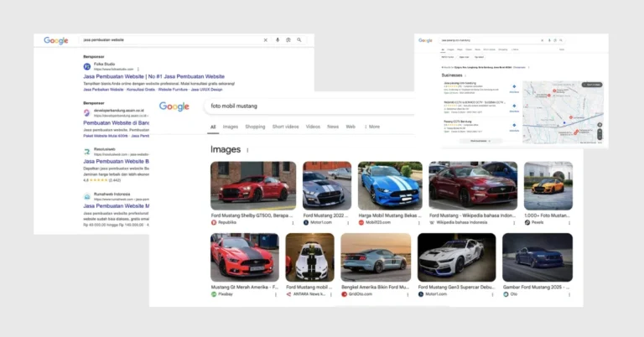Viewport: 644px width, 337px height.
Task: Open blue 'Harga Mobil Mustang Bekas' thumbnail
Action: pos(390,185)
